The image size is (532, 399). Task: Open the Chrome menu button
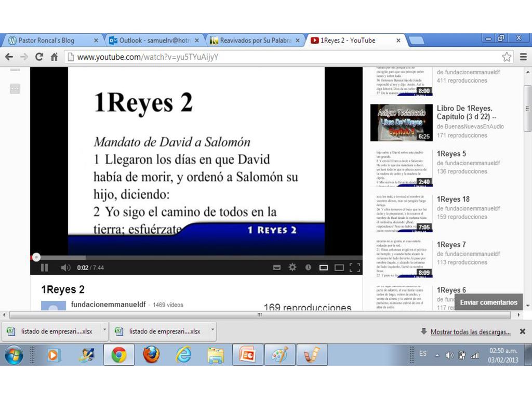point(523,57)
